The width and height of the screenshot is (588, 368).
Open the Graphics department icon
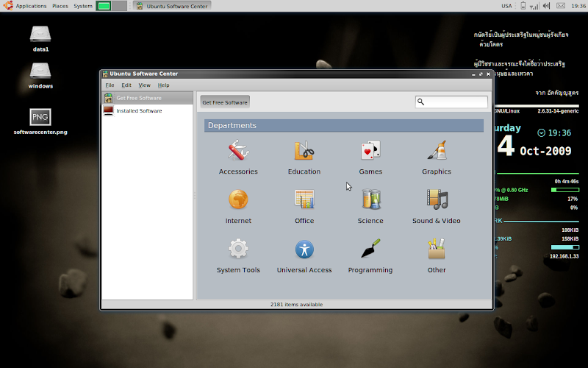(437, 151)
